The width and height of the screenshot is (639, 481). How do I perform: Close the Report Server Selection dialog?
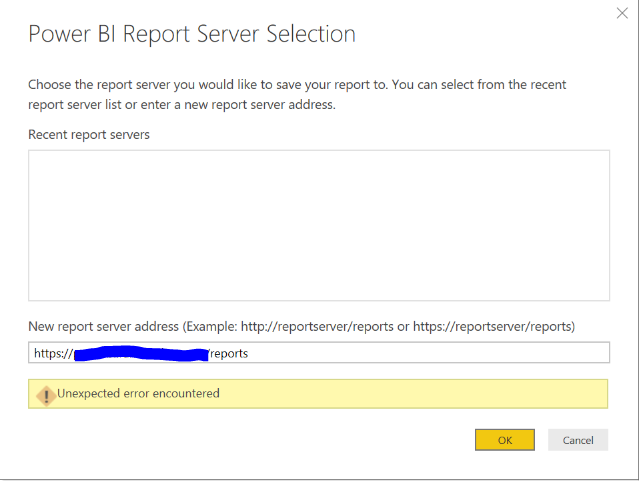(622, 13)
